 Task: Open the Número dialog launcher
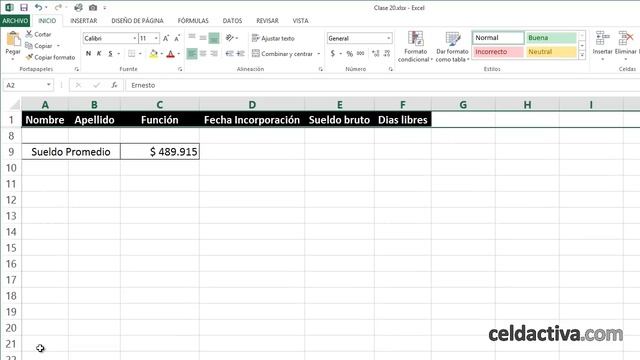391,69
